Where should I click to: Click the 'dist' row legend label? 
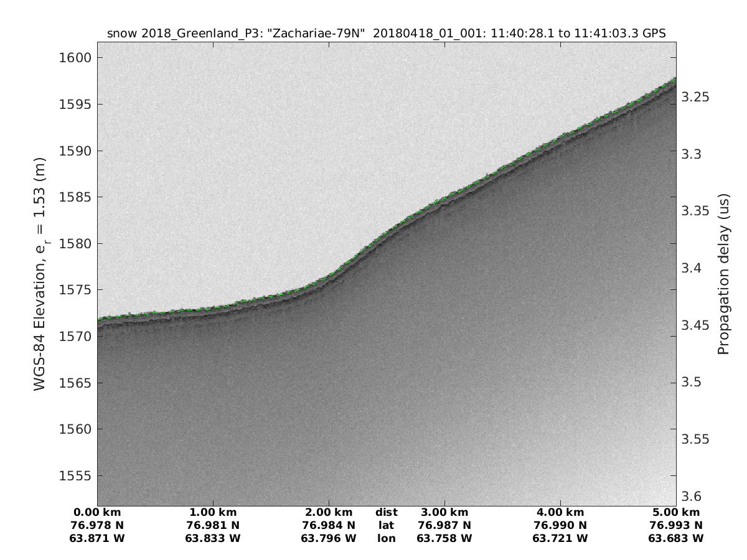(386, 513)
